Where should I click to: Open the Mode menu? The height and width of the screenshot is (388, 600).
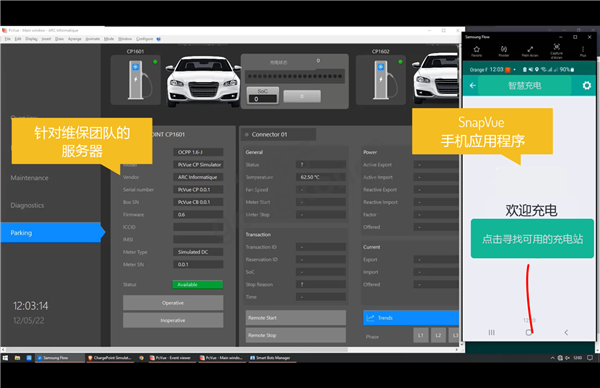pos(109,39)
